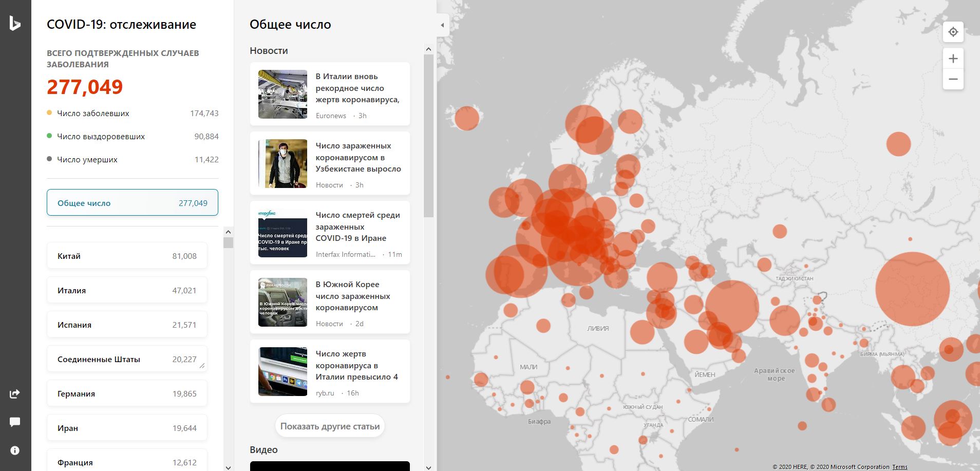Select Италия in the country list
This screenshot has width=980, height=471.
click(x=127, y=290)
